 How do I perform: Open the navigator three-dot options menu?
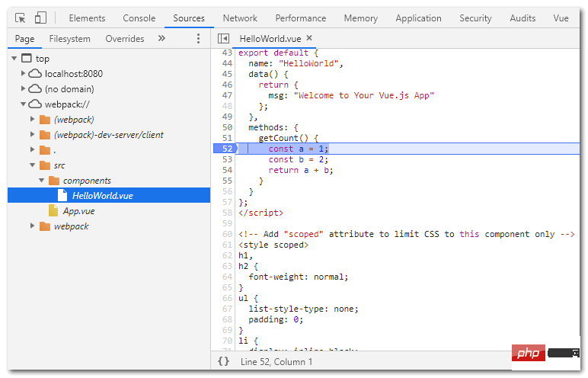198,38
